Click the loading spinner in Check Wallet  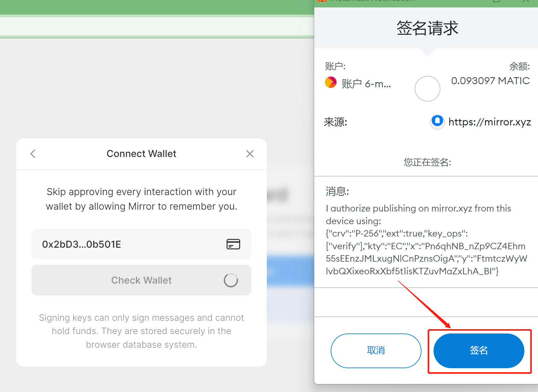pos(231,280)
